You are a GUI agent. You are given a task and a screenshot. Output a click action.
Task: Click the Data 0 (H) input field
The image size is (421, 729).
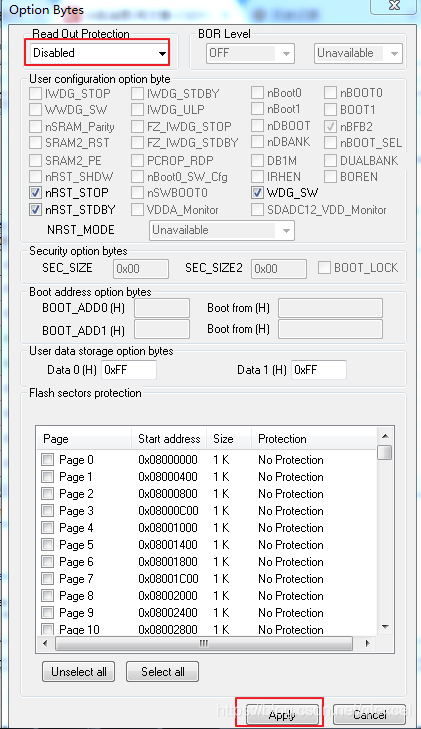click(129, 370)
